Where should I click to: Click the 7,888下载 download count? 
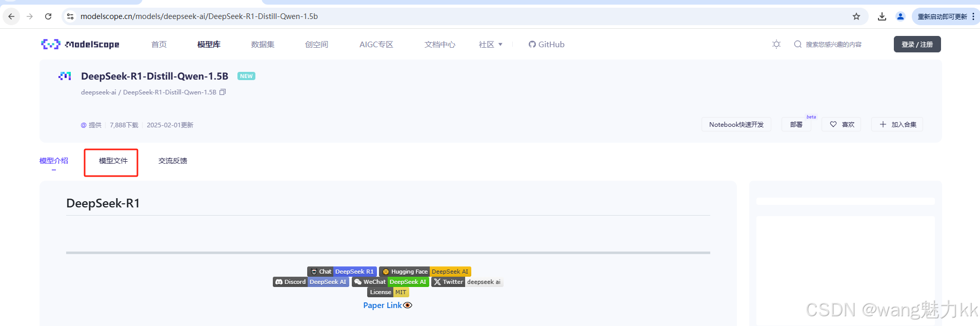point(124,125)
